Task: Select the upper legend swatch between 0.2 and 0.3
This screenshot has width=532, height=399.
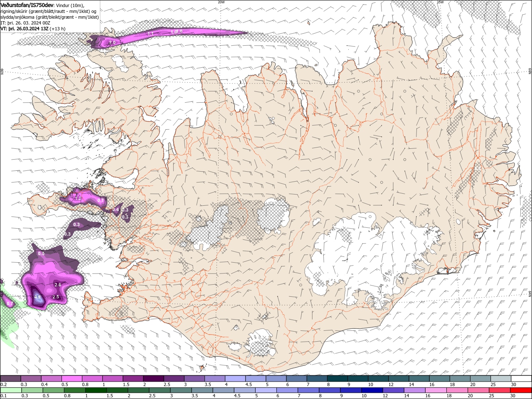Action: 11,379
